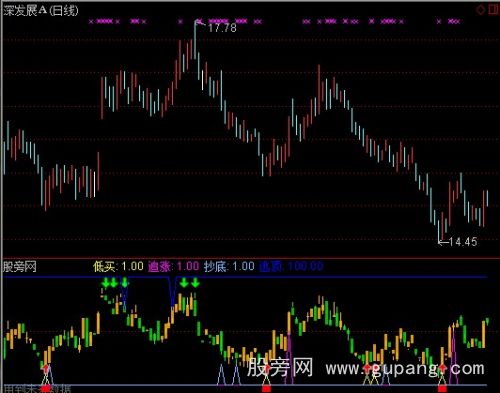Click the leftmost red up-arrow buy signal
Viewport: 500px width, 393px height.
point(46,368)
